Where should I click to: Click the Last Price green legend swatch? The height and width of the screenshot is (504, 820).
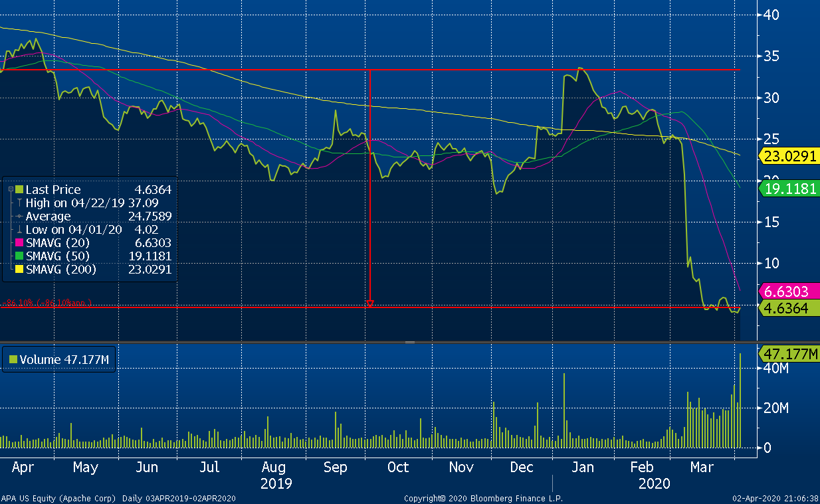[19, 190]
